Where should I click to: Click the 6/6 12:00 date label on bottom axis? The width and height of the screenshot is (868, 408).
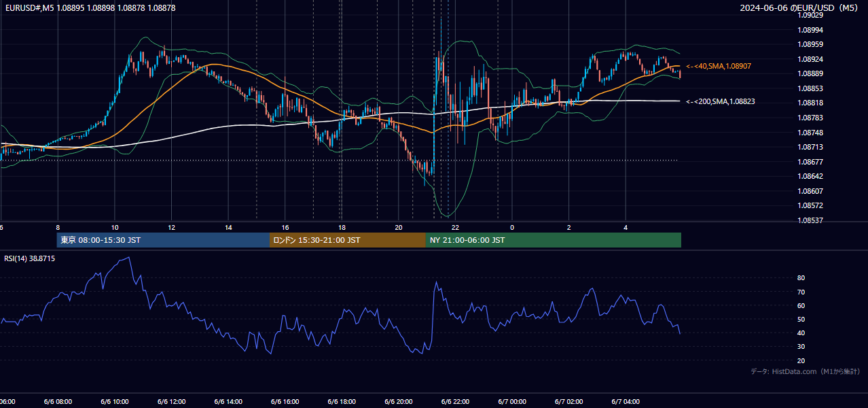point(172,402)
